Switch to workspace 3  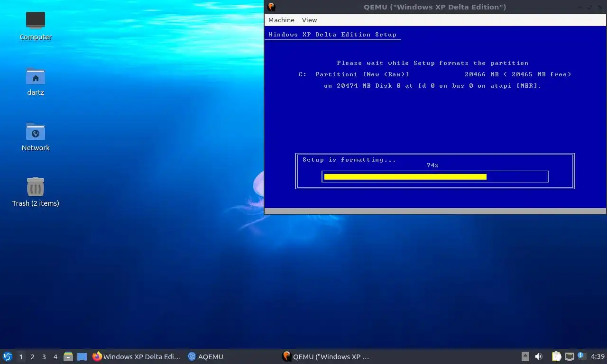[44, 356]
